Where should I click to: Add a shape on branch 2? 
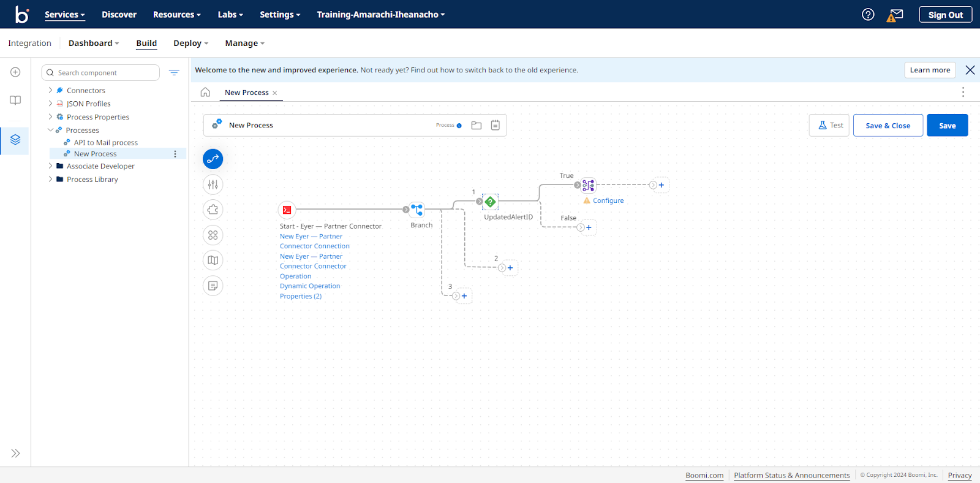tap(510, 268)
